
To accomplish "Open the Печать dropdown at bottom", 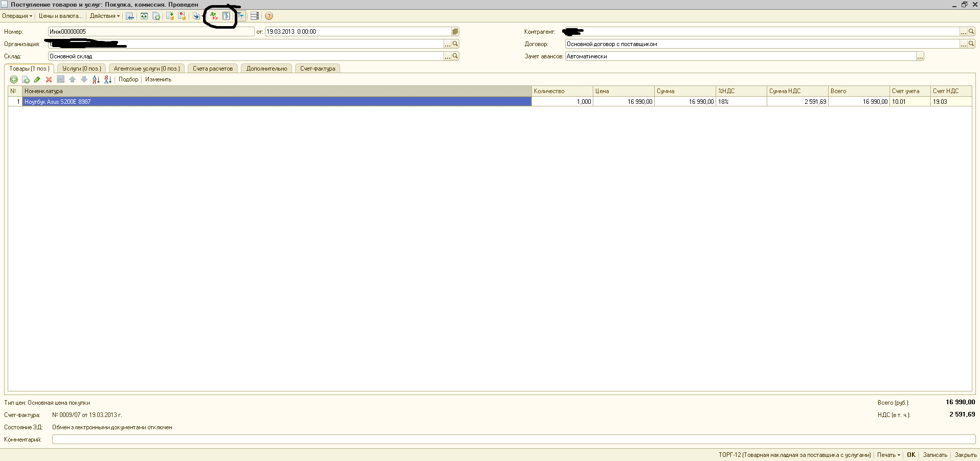I will pos(888,455).
